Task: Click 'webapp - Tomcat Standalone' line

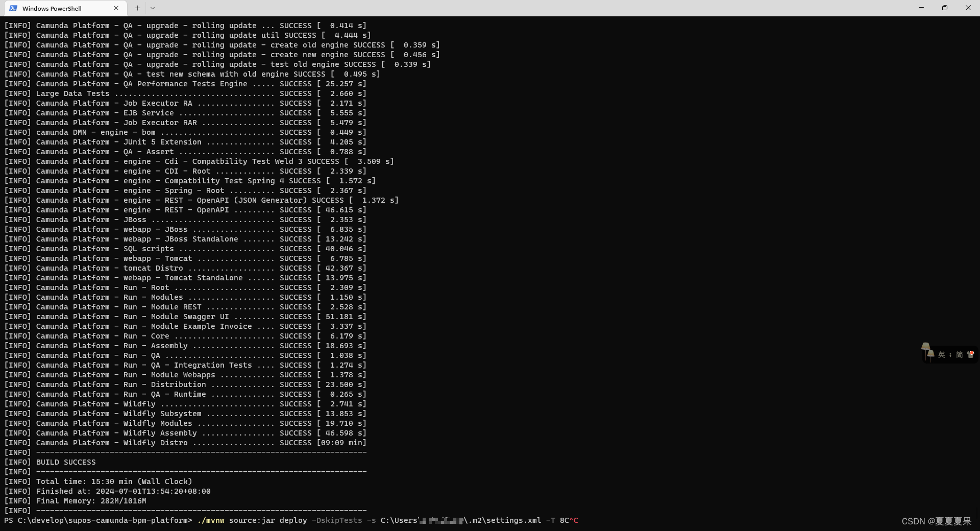Action: tap(185, 278)
